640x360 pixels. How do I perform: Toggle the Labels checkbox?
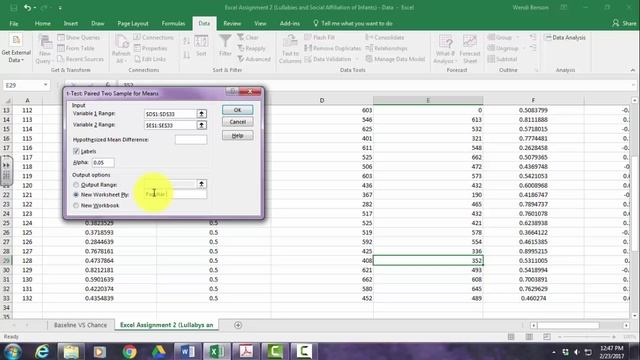[76, 151]
